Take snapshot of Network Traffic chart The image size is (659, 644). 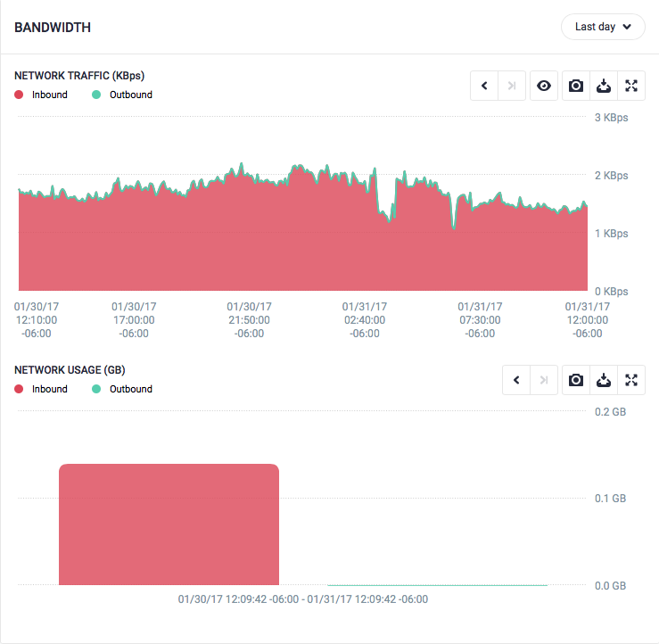click(576, 86)
